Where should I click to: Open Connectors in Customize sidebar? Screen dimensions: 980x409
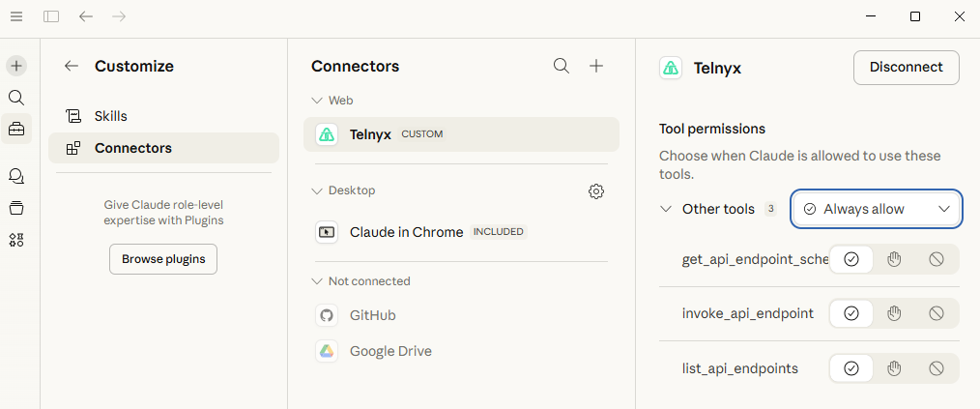(x=163, y=148)
